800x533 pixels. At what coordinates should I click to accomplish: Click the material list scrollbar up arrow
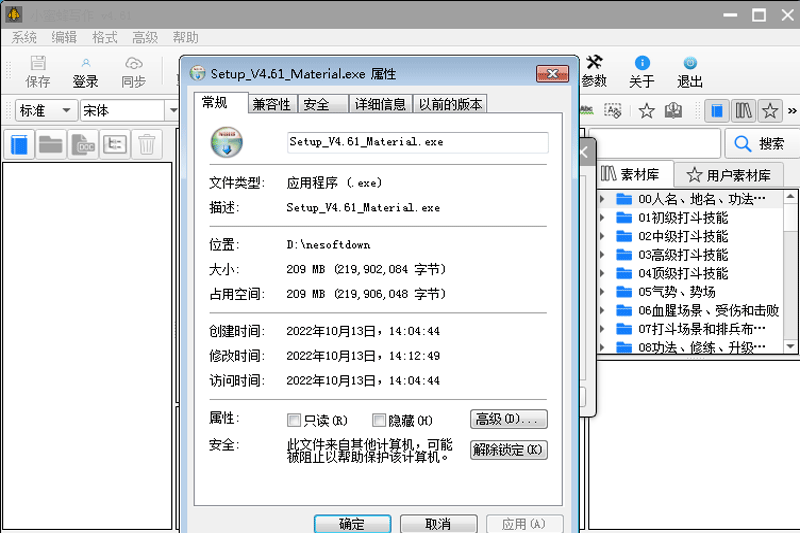tap(790, 197)
